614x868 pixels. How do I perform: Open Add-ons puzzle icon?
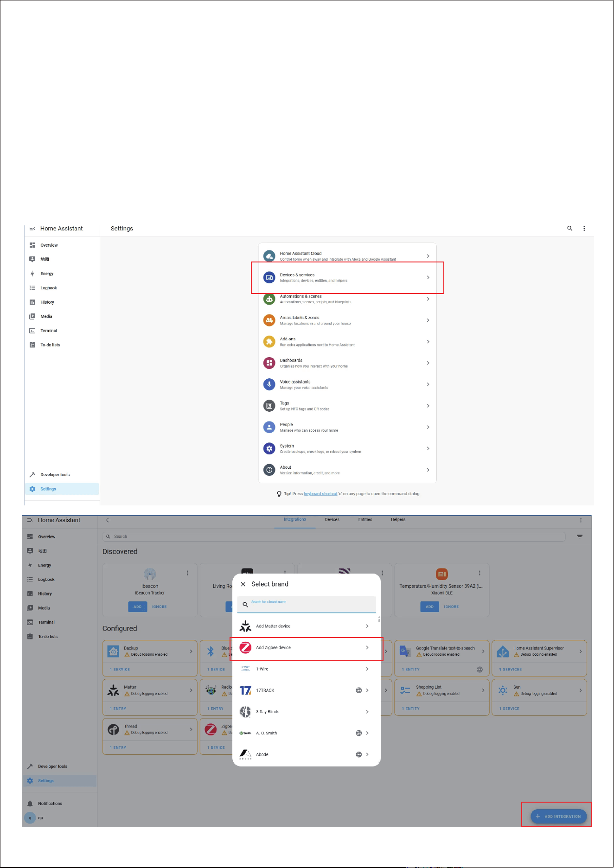[x=269, y=342]
